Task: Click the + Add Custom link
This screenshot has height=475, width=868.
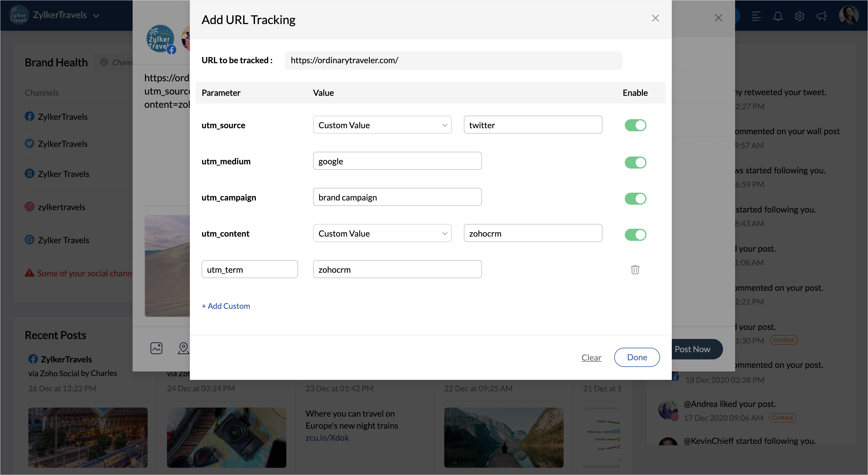Action: coord(226,306)
